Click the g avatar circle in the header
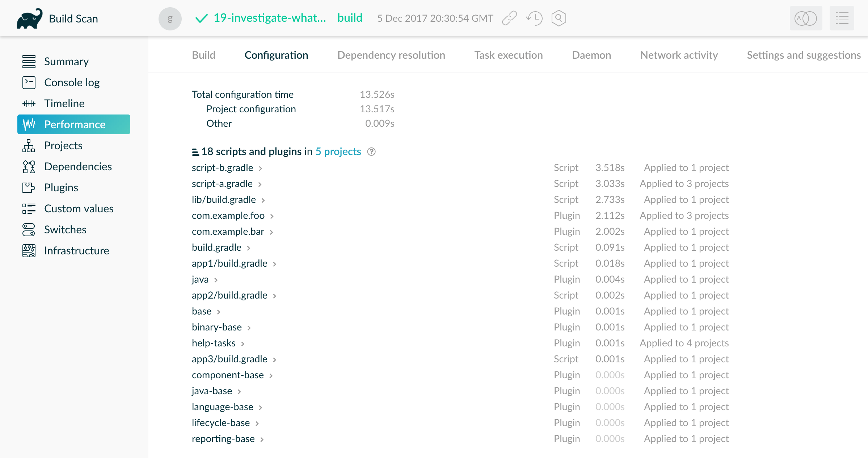Screen dimensions: 868x458 tap(170, 18)
